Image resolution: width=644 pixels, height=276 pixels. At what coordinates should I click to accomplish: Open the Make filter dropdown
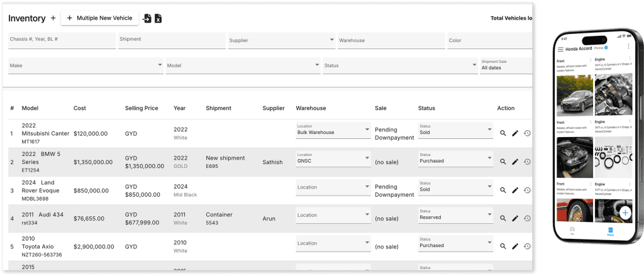tap(86, 66)
